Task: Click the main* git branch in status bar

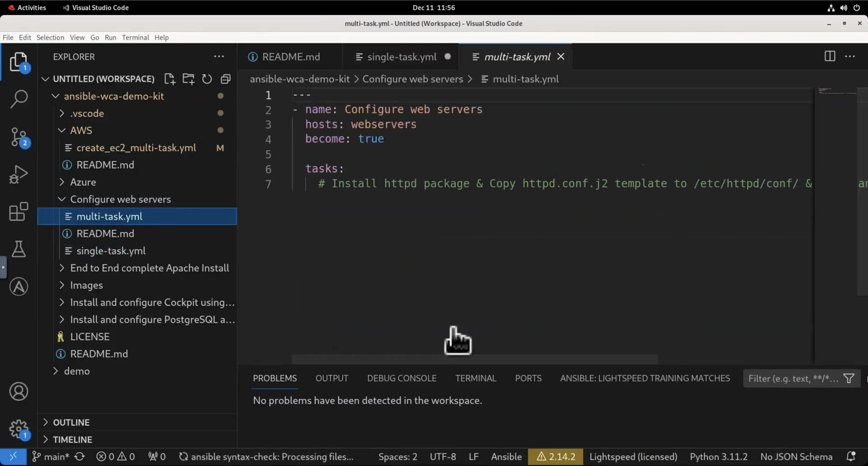Action: [51, 457]
